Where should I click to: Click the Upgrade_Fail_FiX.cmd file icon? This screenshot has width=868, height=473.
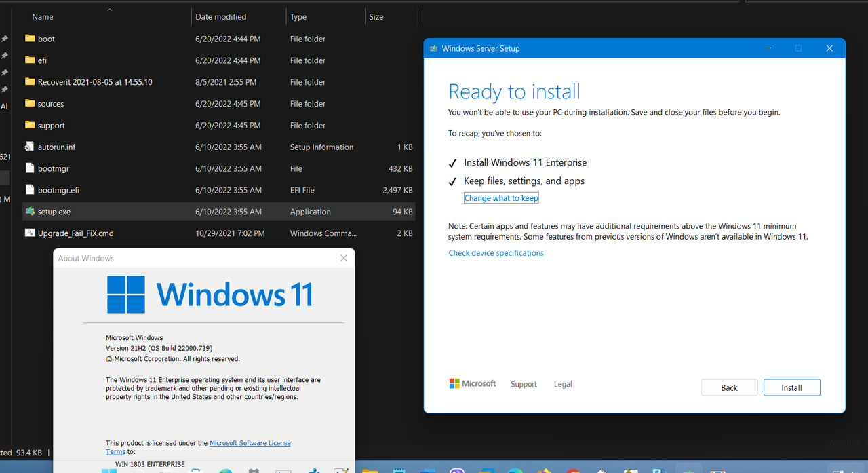30,233
